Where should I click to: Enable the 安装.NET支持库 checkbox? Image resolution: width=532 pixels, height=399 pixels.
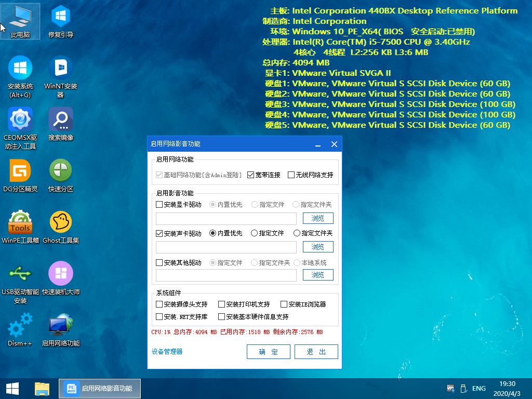[x=159, y=316]
